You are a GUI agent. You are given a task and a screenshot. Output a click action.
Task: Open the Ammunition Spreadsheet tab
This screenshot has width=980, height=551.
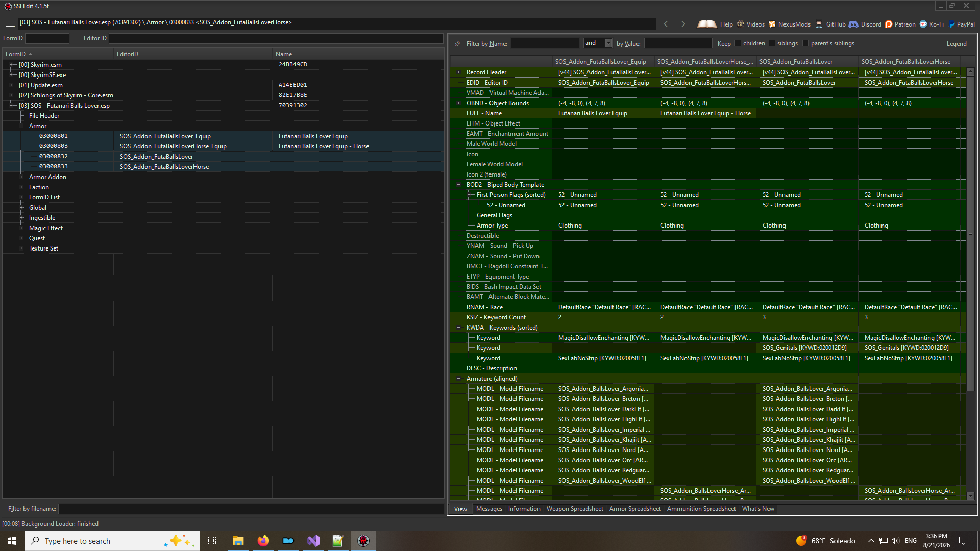pyautogui.click(x=701, y=509)
